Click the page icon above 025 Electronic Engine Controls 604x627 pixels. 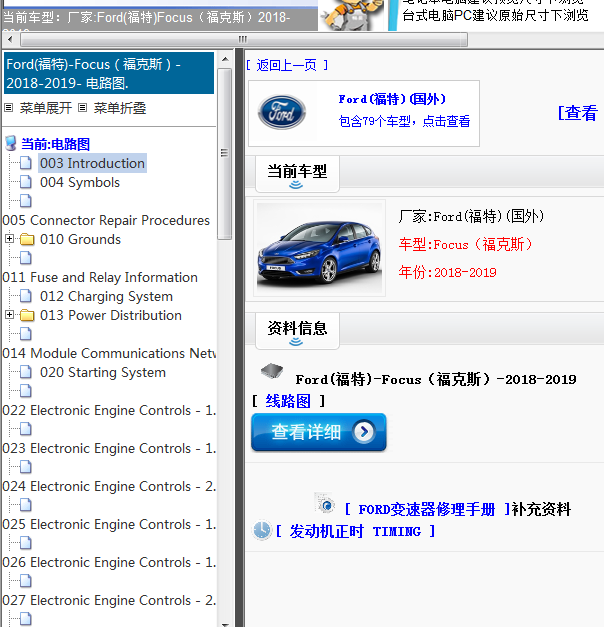tap(26, 505)
